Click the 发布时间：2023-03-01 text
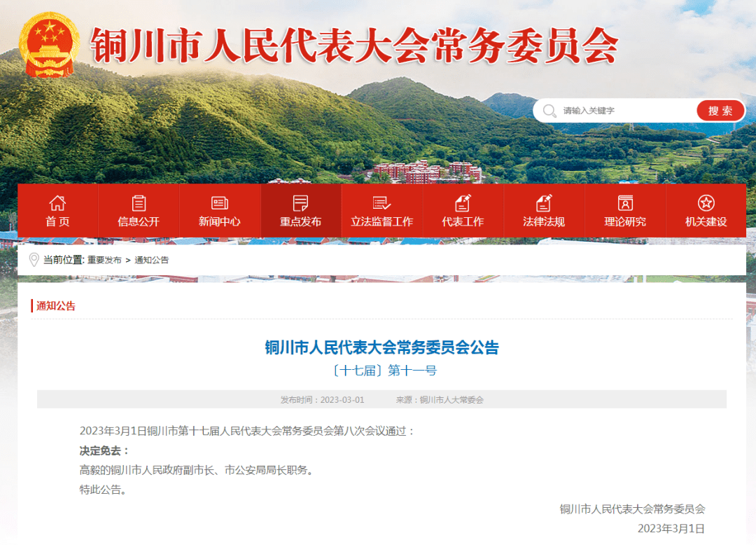This screenshot has width=756, height=545. pyautogui.click(x=323, y=400)
